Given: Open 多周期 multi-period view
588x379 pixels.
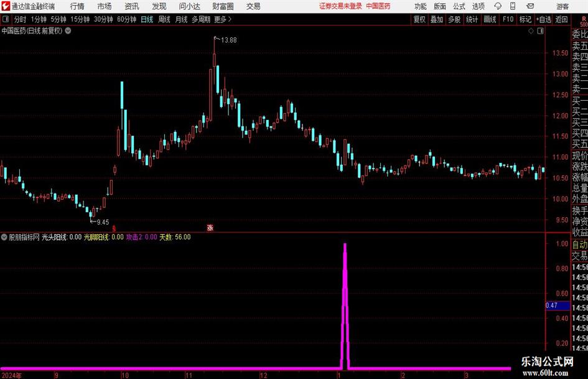Looking at the screenshot, I should click(201, 19).
